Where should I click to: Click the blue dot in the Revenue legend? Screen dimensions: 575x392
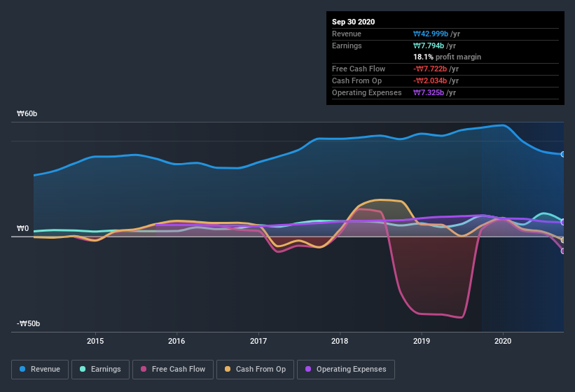23,369
